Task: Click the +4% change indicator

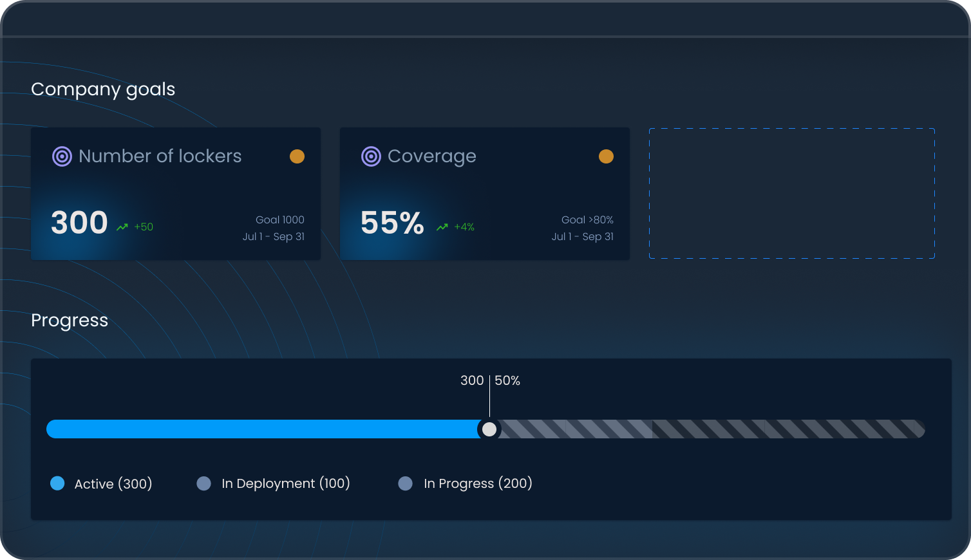Action: 464,227
